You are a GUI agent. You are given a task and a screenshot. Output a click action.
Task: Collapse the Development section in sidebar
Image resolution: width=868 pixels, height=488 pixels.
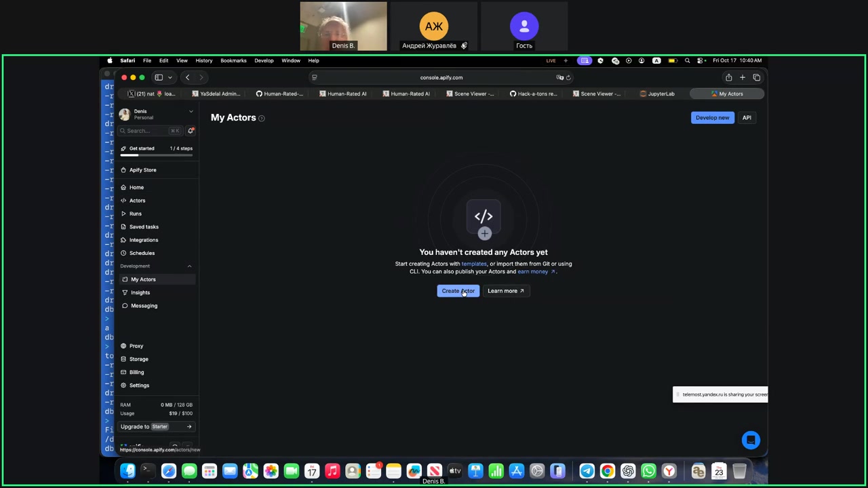coord(189,266)
